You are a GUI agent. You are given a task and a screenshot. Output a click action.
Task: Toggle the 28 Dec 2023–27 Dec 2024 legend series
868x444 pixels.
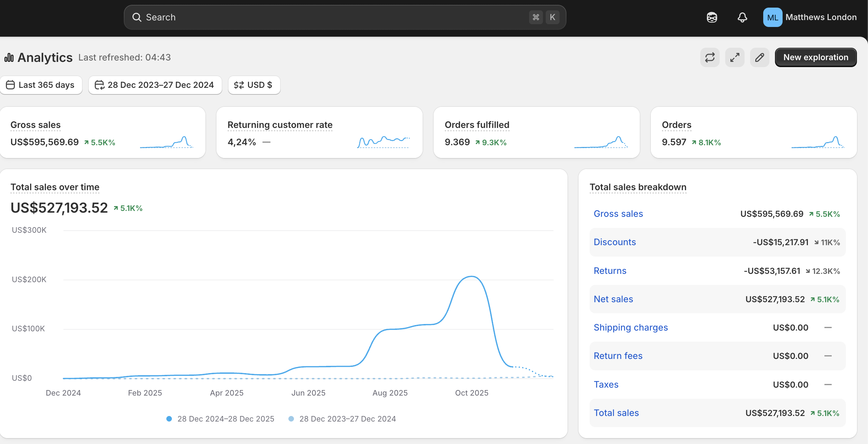click(342, 419)
